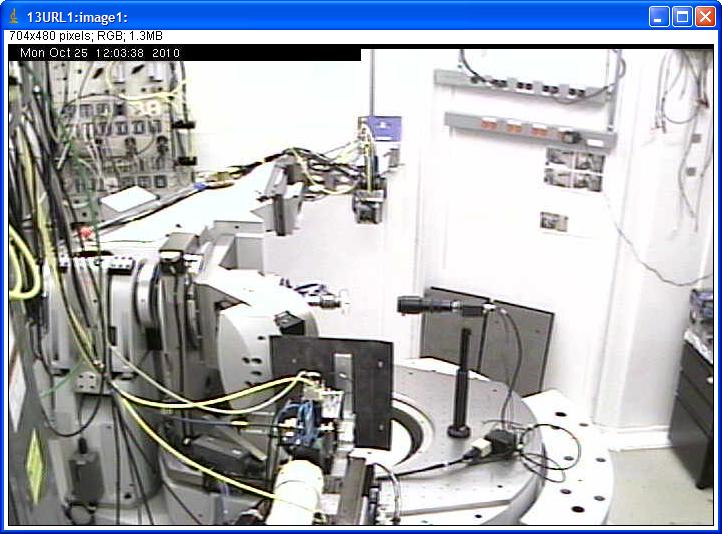Click the black camera lens on the post
This screenshot has width=722, height=534.
(x=428, y=305)
